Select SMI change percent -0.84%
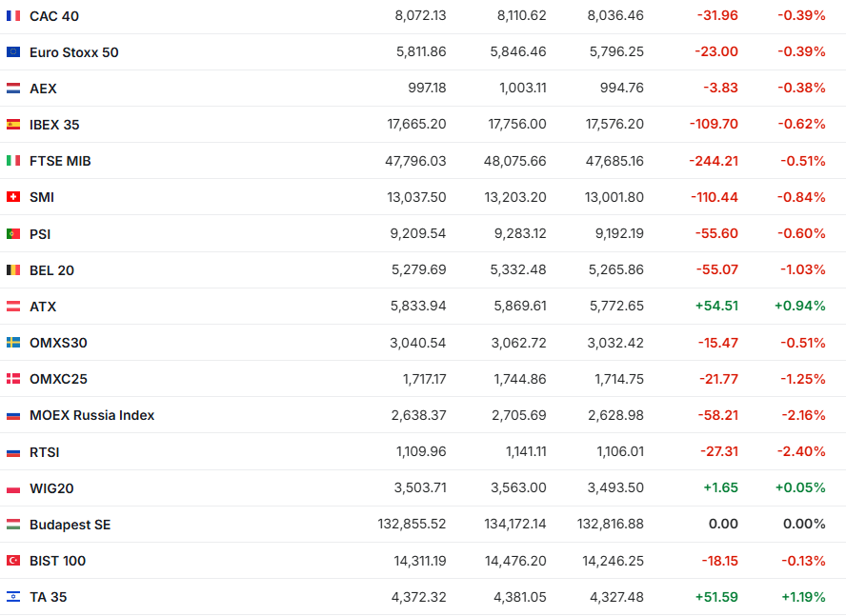Viewport: 846px width, 616px height. click(801, 197)
